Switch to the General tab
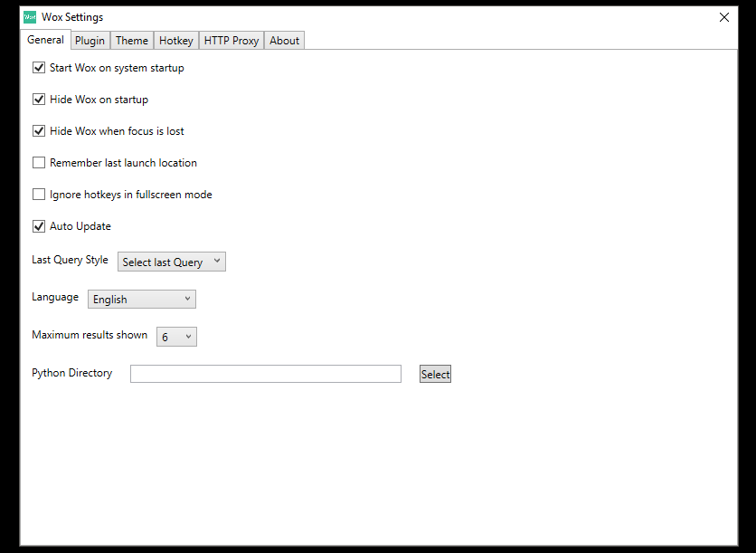 (45, 40)
